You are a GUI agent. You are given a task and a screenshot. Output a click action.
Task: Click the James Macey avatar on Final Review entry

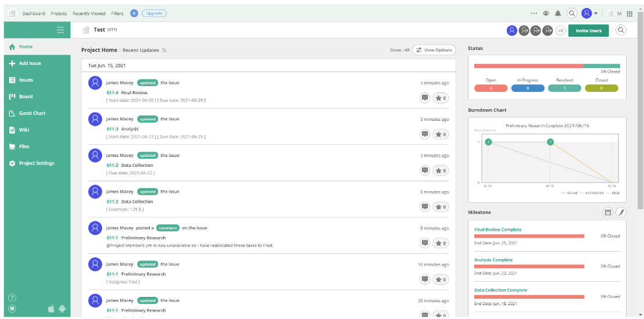pos(95,83)
